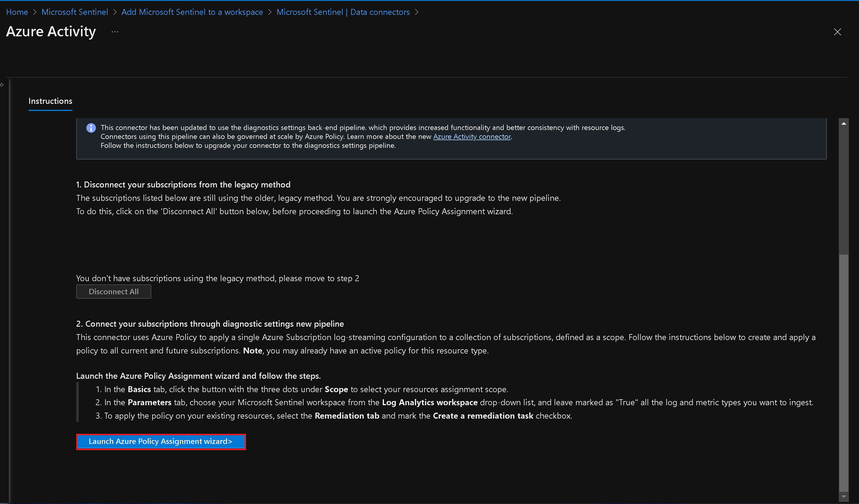Click the scrollbar up arrow
The width and height of the screenshot is (859, 504).
(844, 123)
